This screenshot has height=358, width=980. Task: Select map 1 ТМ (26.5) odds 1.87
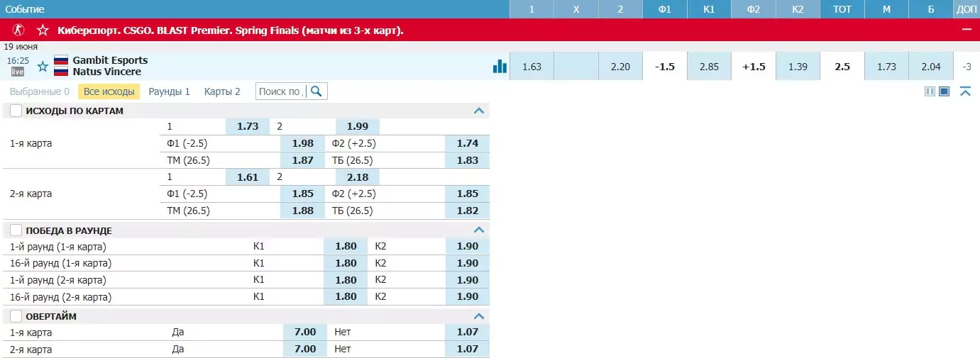[x=303, y=160]
